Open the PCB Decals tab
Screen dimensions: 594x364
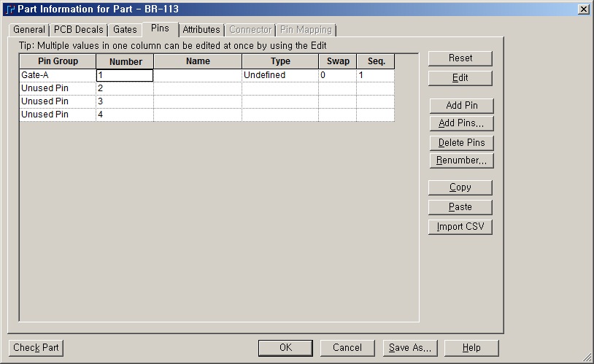(x=79, y=30)
